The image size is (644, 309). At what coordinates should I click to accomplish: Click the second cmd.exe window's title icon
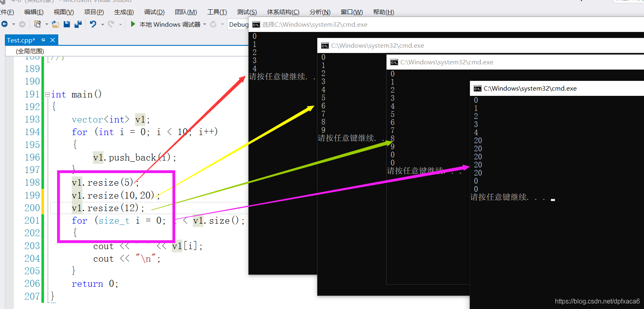325,46
